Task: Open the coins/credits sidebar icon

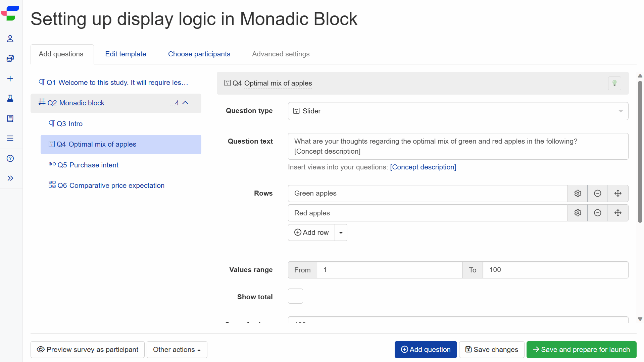Action: (x=10, y=59)
